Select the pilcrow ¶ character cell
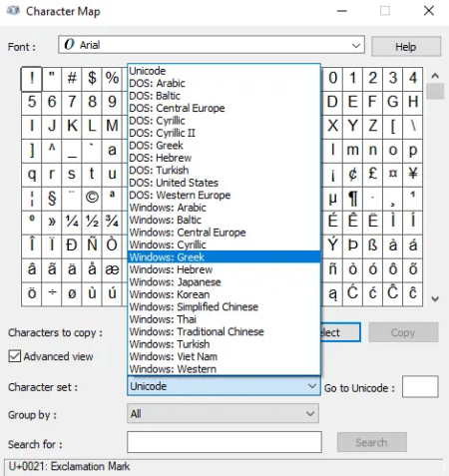 click(x=352, y=198)
